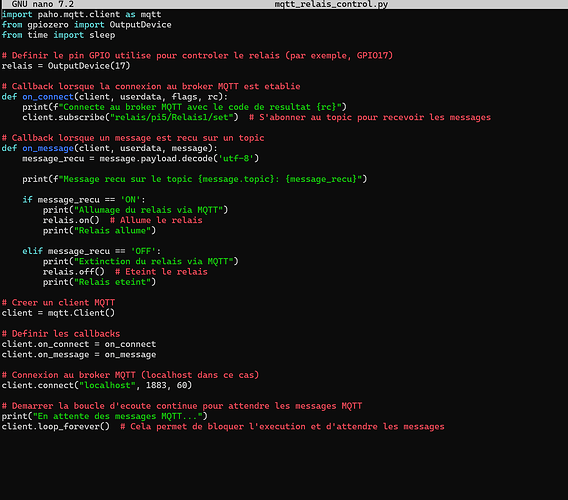The image size is (568, 500).
Task: Click the 'GNU nano 7.2' title text
Action: [x=43, y=4]
